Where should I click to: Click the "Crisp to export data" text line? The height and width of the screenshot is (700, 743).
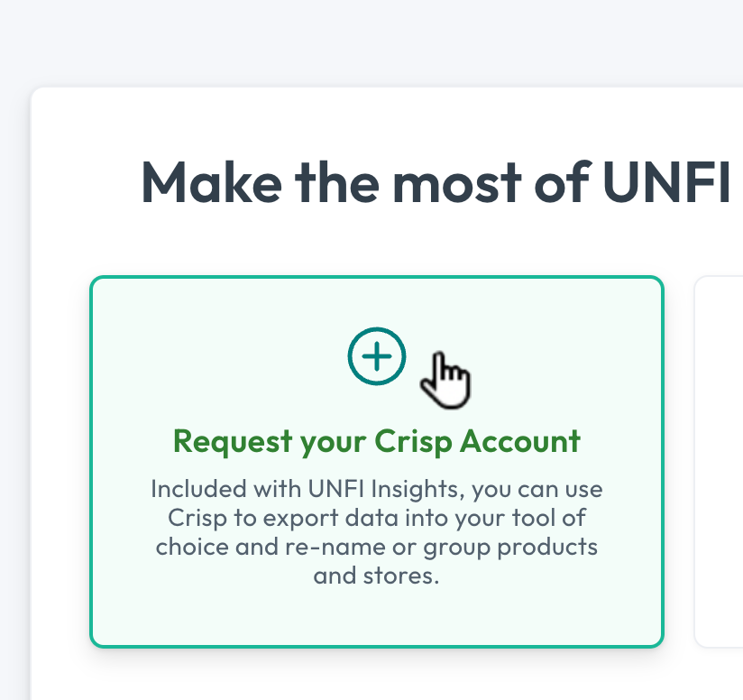click(376, 518)
